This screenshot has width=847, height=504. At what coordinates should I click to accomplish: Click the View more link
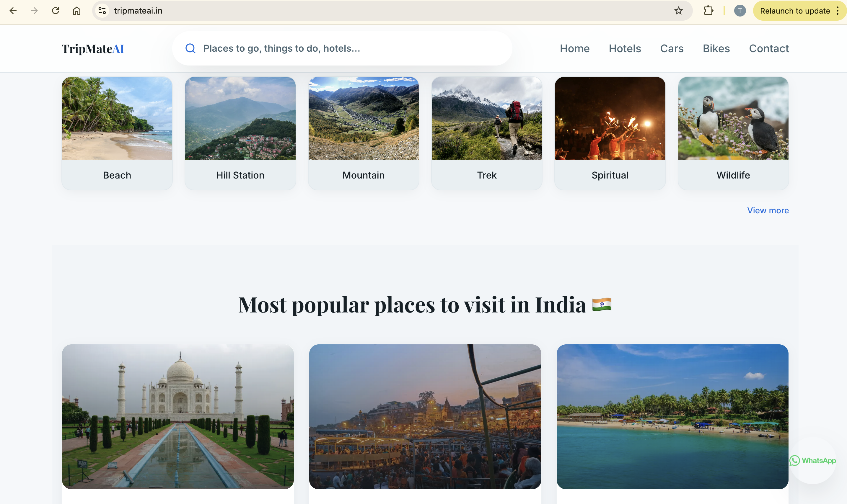coord(768,210)
